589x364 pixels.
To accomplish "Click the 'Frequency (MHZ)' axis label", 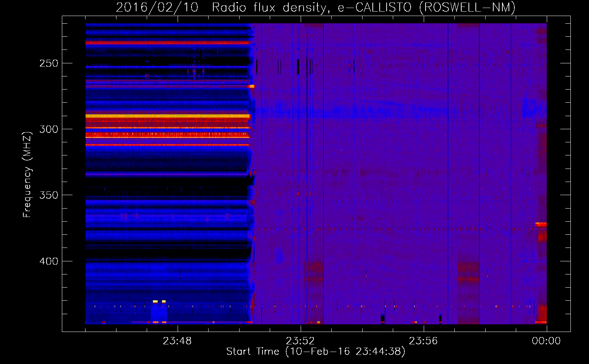I will click(x=27, y=175).
